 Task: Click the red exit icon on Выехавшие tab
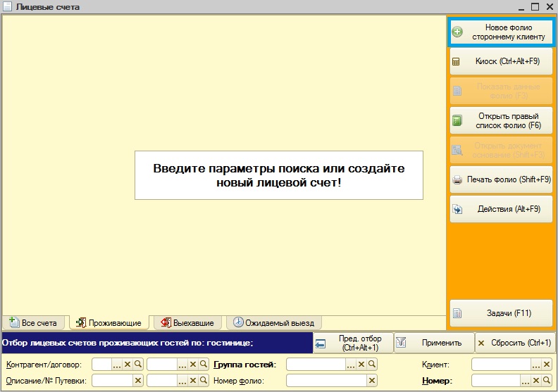[x=166, y=322]
